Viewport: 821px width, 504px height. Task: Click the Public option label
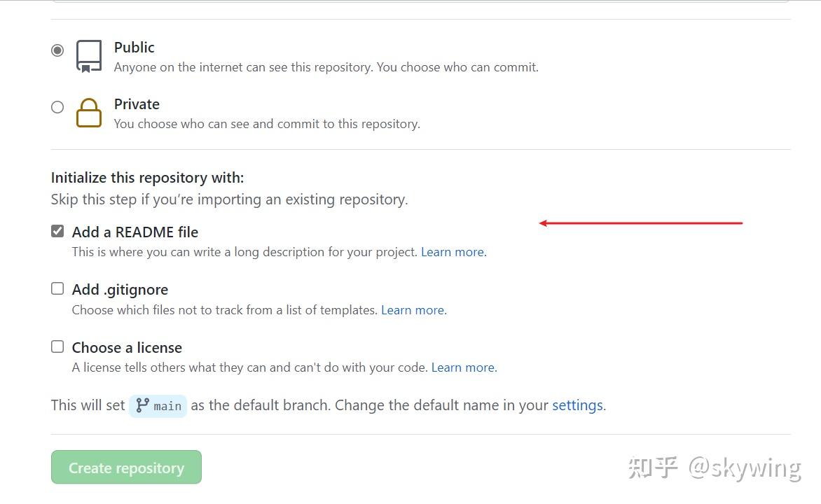point(134,48)
